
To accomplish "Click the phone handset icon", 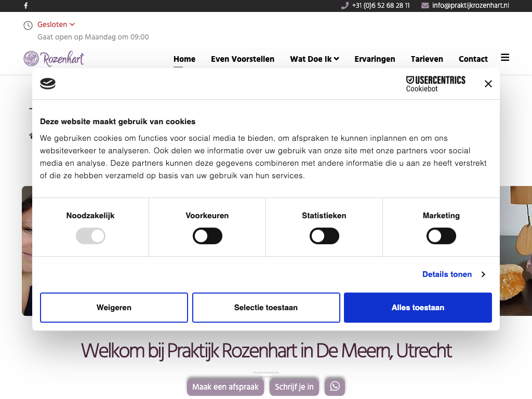I will tap(345, 5).
